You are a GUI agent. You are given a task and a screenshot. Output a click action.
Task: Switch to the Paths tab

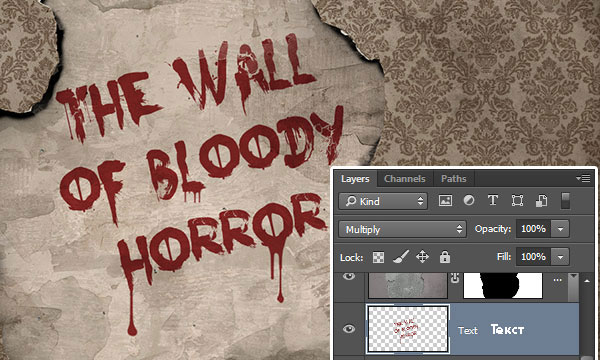453,179
